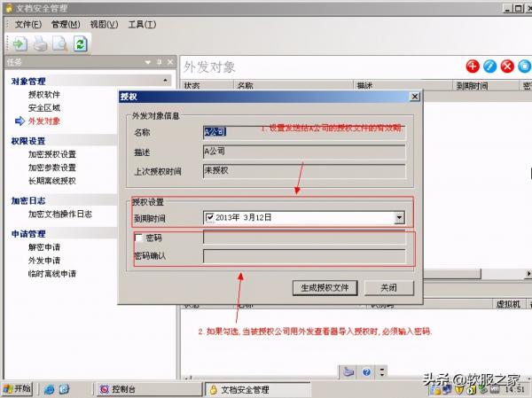Pin the 任务 panel with pushpin icon

(x=159, y=62)
